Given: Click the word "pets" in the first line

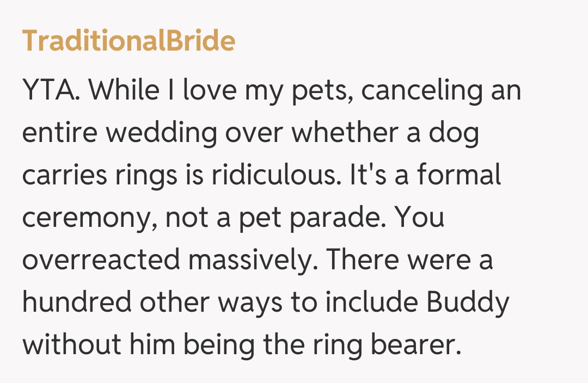Looking at the screenshot, I should [323, 91].
